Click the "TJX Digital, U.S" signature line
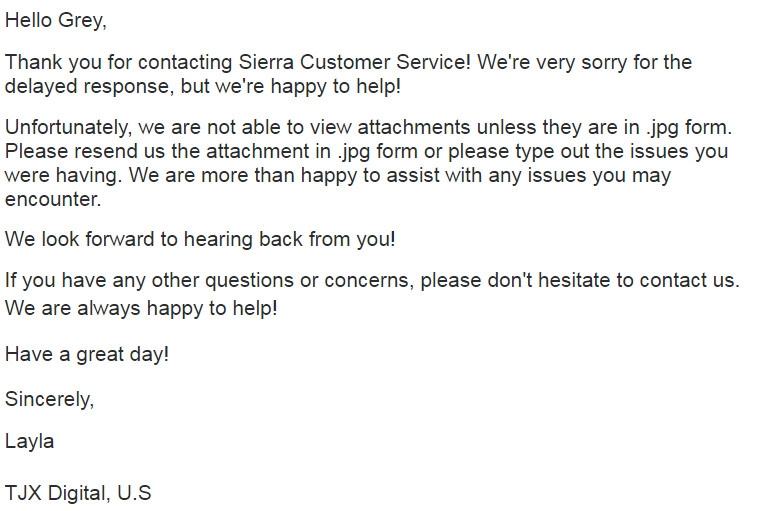 click(x=78, y=493)
